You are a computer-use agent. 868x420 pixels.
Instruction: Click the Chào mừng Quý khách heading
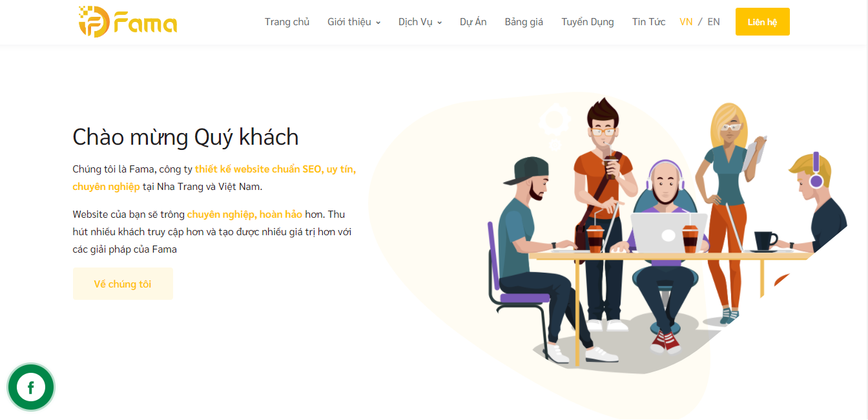click(x=185, y=137)
